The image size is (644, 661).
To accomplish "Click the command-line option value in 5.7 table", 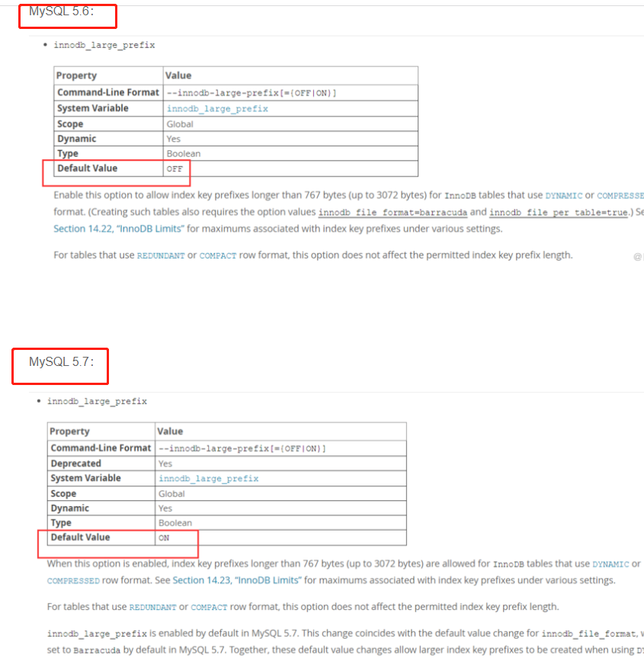I will coord(242,448).
